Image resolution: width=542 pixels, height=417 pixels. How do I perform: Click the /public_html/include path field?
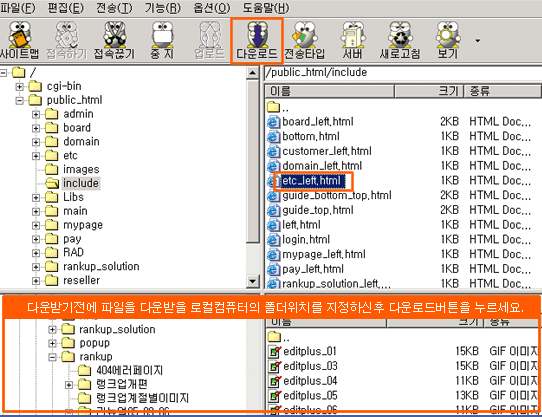403,73
